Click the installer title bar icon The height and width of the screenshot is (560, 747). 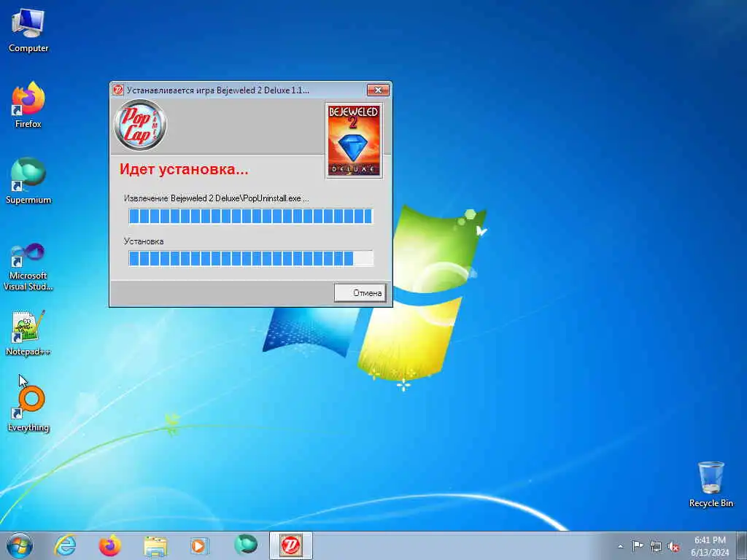tap(118, 90)
